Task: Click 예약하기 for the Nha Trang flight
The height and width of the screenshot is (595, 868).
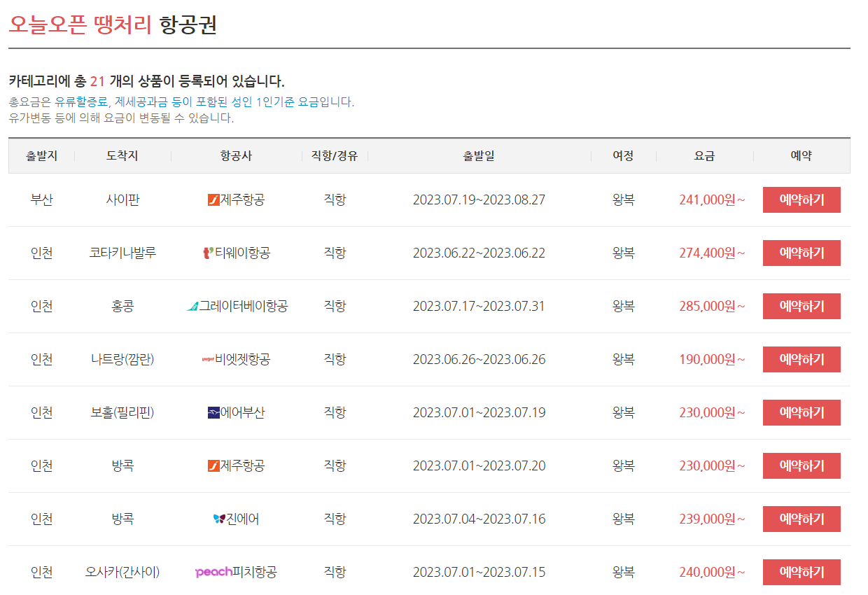Action: (801, 359)
